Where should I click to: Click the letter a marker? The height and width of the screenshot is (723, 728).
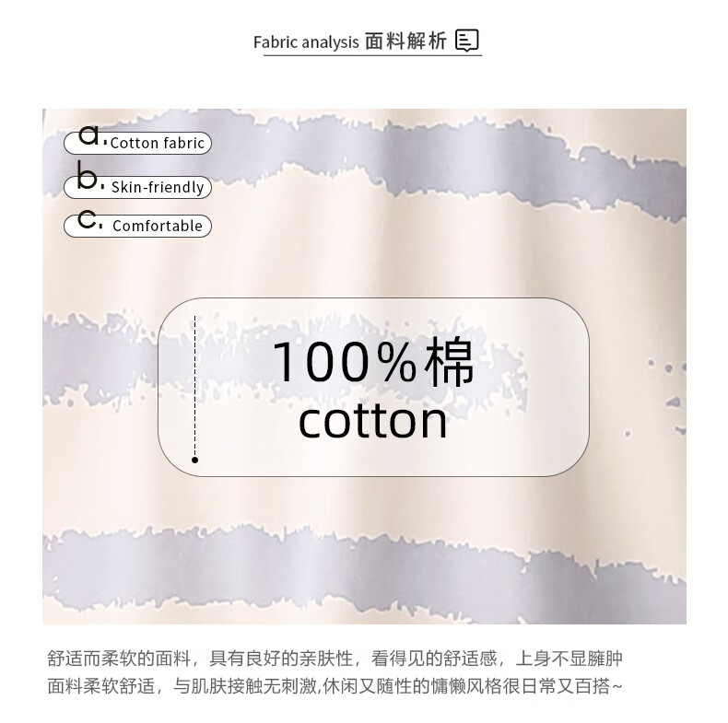click(89, 134)
